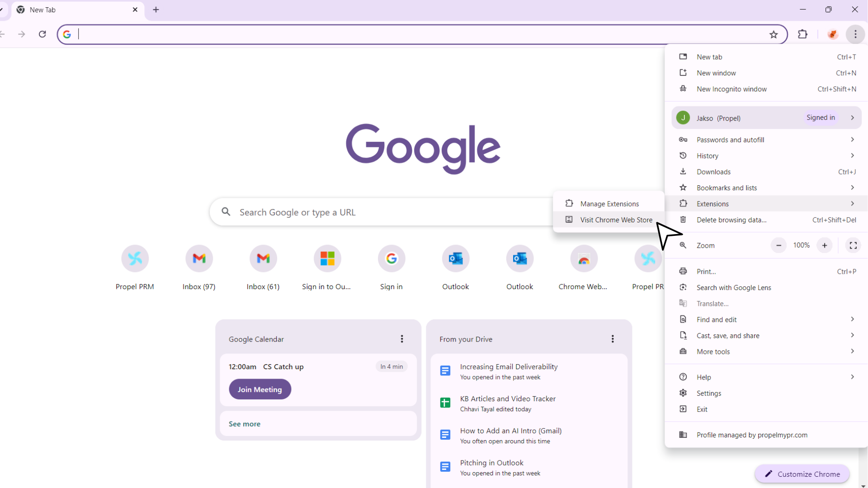Reload the page with the refresh icon
868x488 pixels.
[x=42, y=34]
